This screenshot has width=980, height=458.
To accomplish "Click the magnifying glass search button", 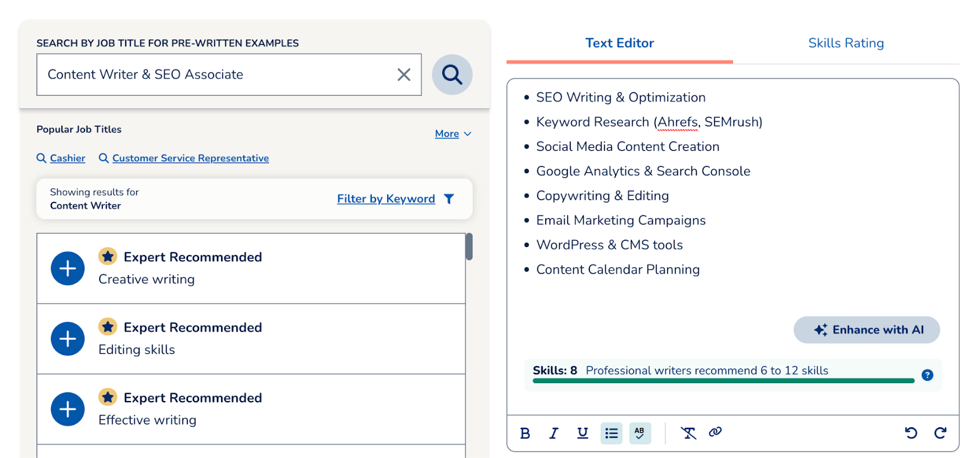I will tap(452, 75).
